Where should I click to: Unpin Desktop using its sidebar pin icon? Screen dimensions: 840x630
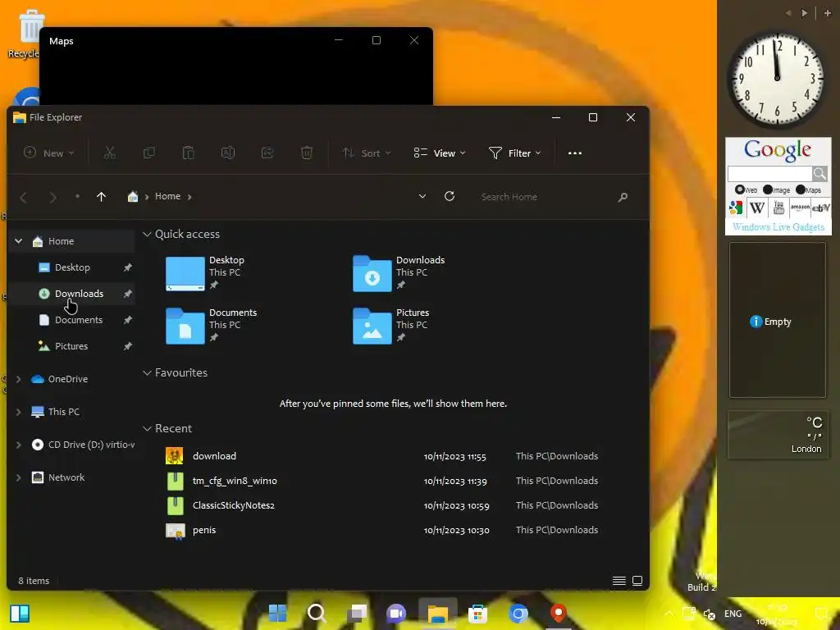(127, 267)
